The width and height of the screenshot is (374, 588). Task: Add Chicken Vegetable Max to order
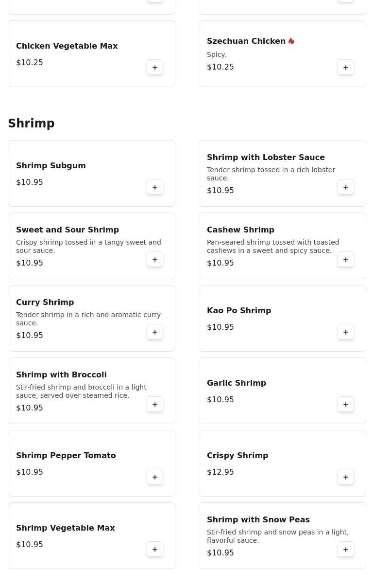coord(155,68)
